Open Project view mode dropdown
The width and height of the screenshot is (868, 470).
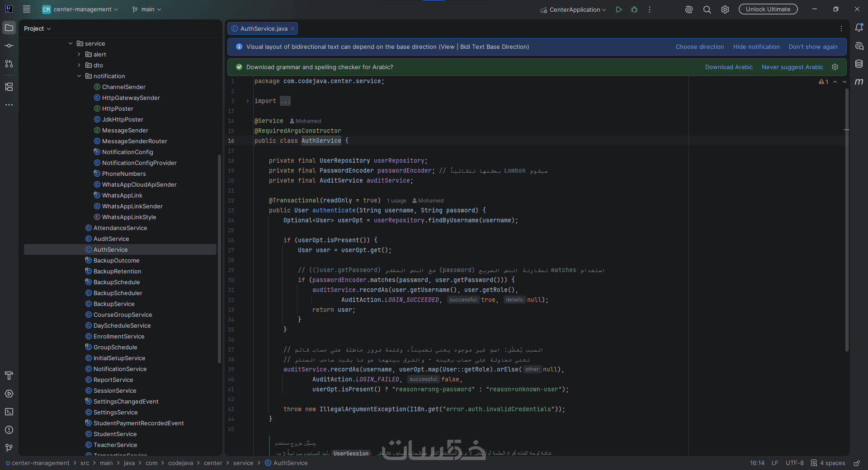pos(37,28)
